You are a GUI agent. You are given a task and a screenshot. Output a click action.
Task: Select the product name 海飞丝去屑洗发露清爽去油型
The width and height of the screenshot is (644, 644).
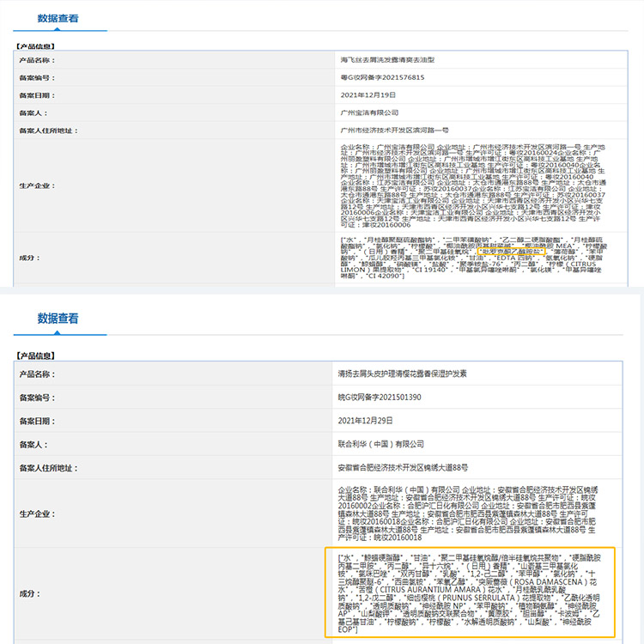tap(387, 60)
